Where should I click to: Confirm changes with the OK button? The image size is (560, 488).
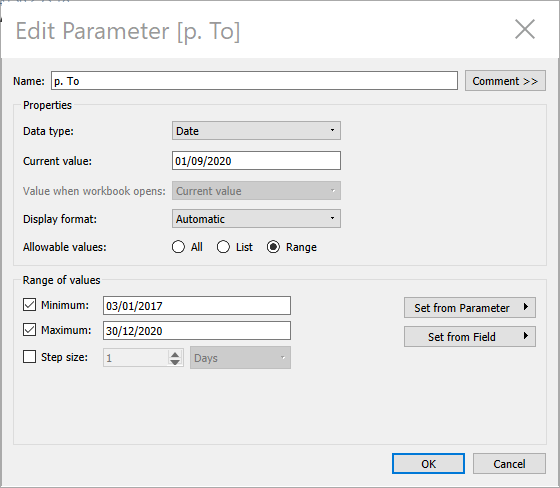(x=428, y=464)
